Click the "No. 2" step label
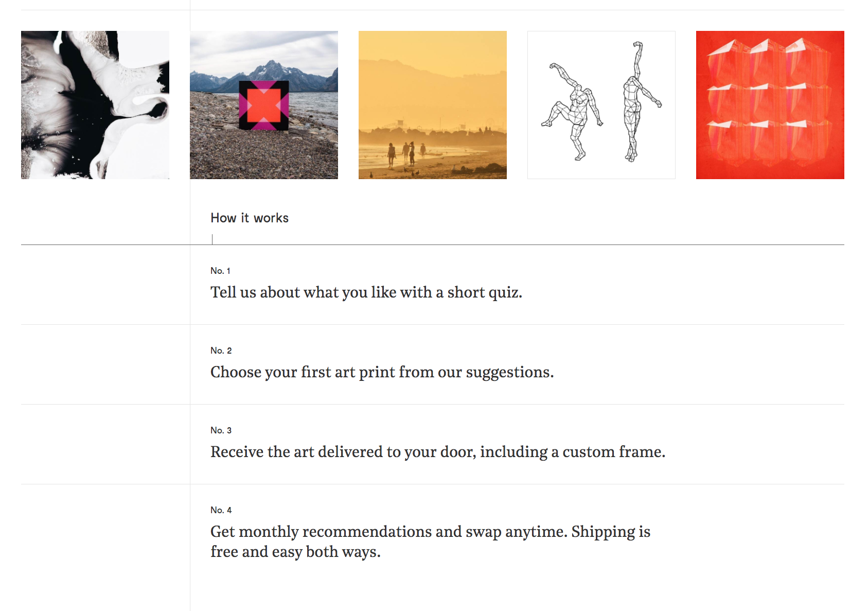This screenshot has height=611, width=868. (x=221, y=351)
